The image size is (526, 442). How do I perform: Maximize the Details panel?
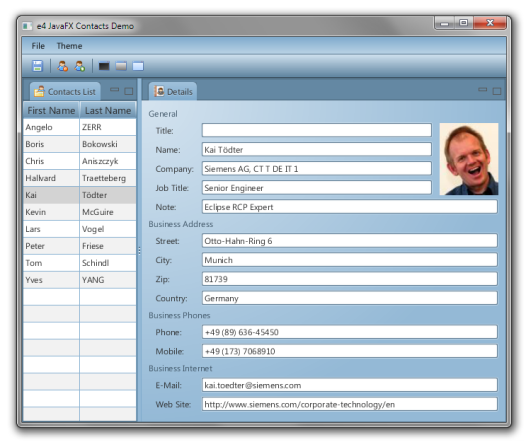coord(497,91)
